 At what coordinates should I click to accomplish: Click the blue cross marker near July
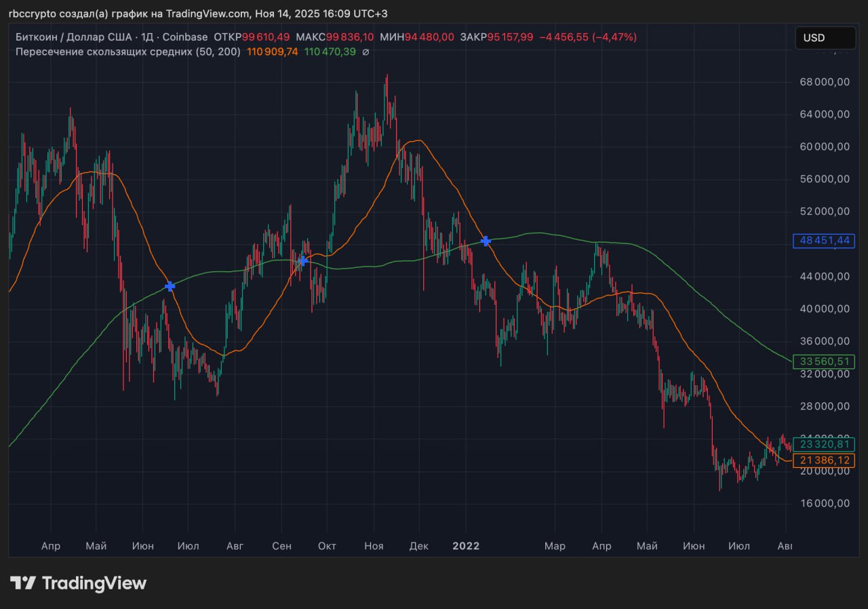tap(170, 286)
